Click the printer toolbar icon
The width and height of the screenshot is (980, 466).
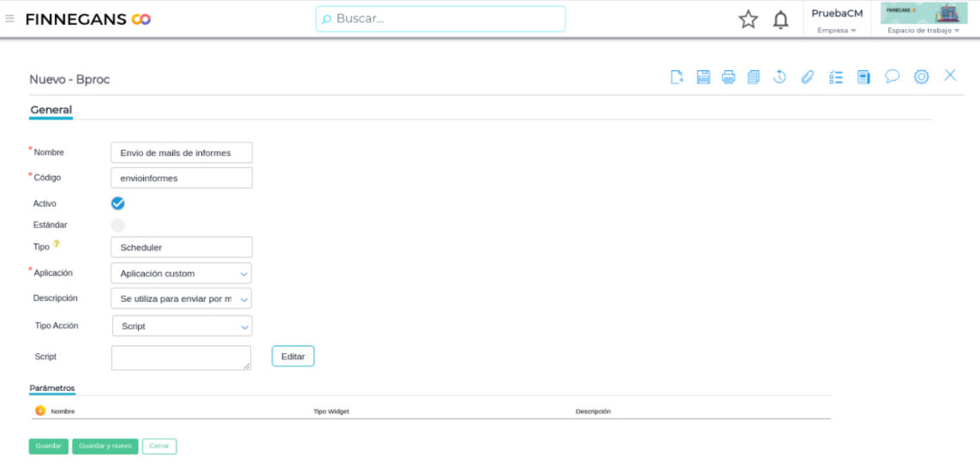[x=728, y=77]
